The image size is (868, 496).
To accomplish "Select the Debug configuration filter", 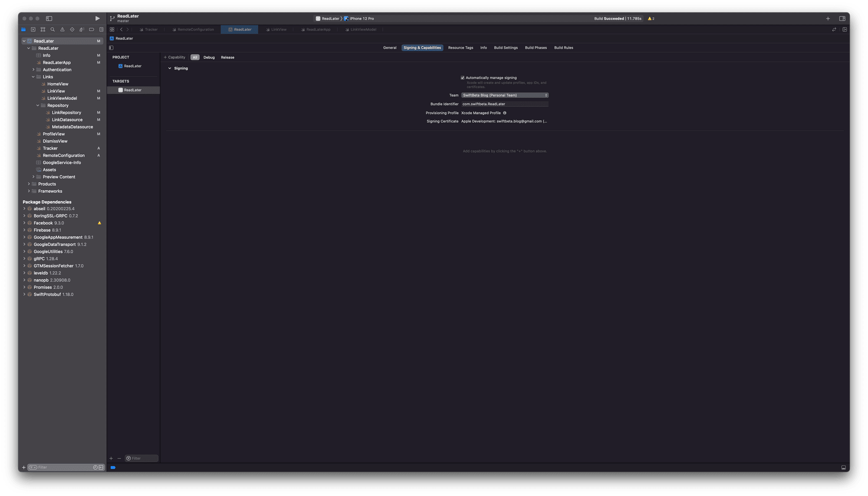I will 209,57.
